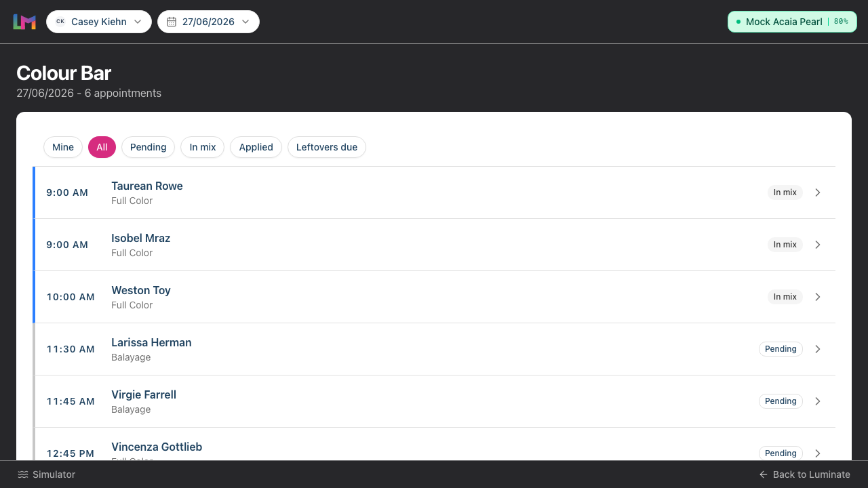Expand Weston Toy appointment row chevron
This screenshot has width=868, height=488.
click(818, 297)
